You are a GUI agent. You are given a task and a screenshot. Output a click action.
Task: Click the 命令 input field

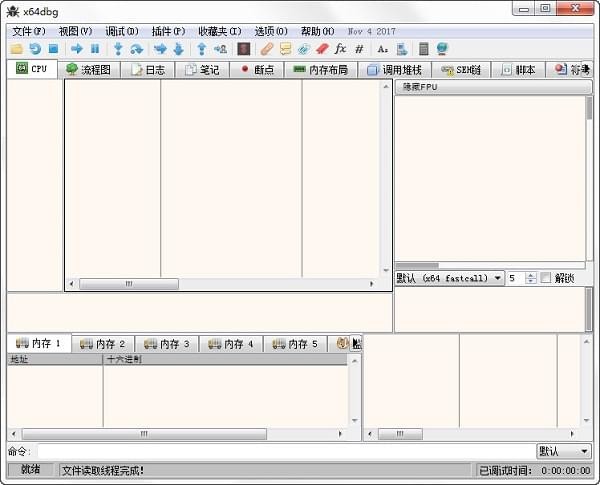[x=284, y=451]
